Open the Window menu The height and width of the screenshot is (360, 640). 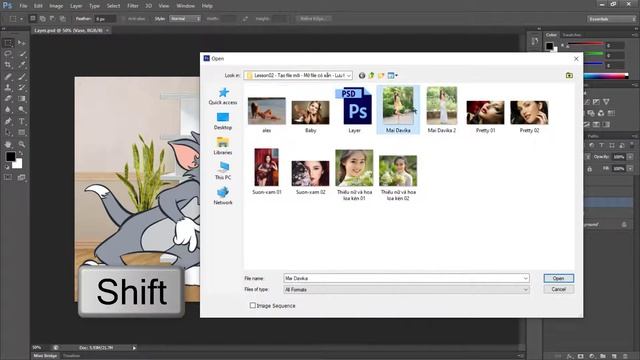pyautogui.click(x=186, y=6)
